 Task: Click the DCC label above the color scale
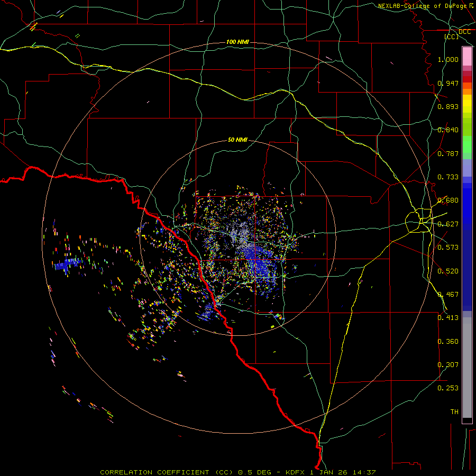point(464,32)
